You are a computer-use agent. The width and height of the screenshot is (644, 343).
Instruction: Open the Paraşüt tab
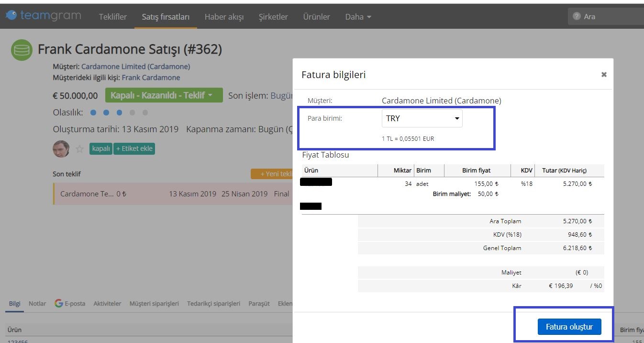pos(259,303)
